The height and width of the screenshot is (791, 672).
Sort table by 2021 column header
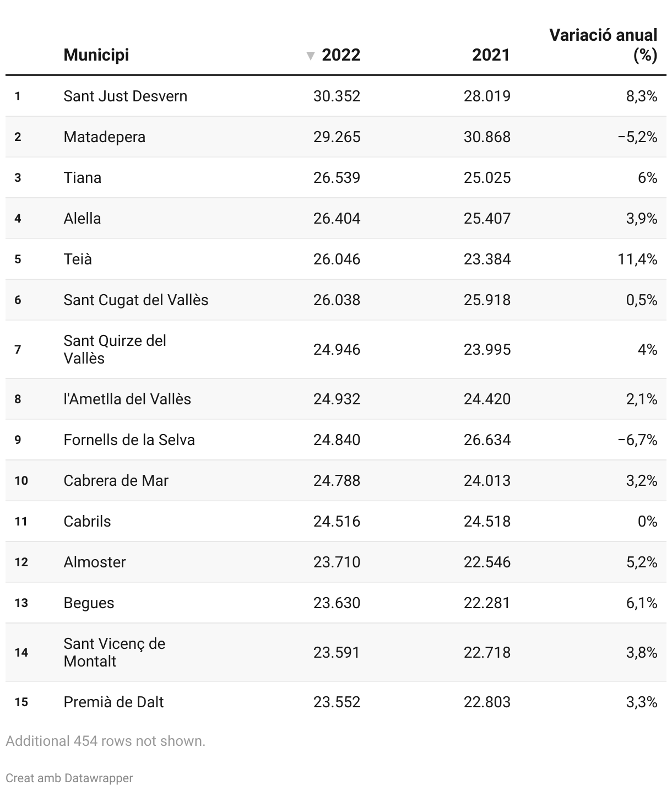pyautogui.click(x=491, y=55)
